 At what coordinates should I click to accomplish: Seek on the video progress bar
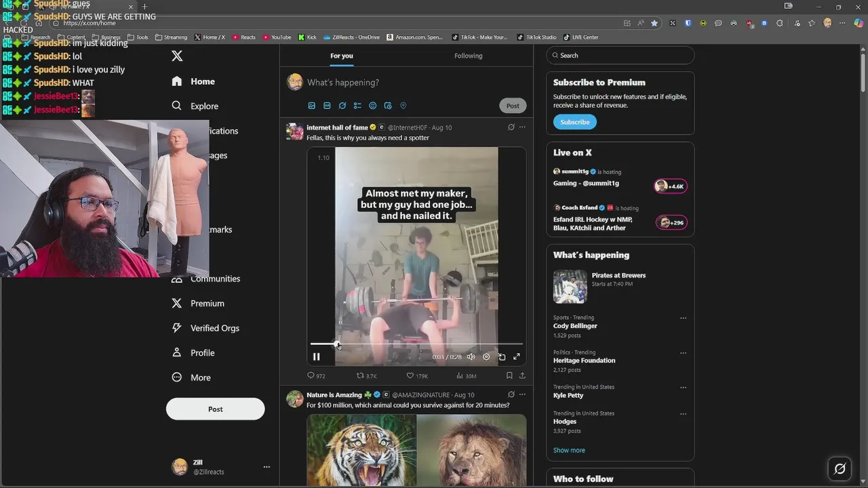click(x=416, y=344)
